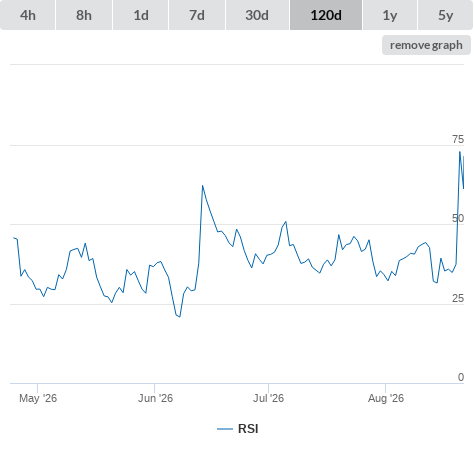The width and height of the screenshot is (474, 455).
Task: Toggle the RSI legend label
Action: point(248,429)
